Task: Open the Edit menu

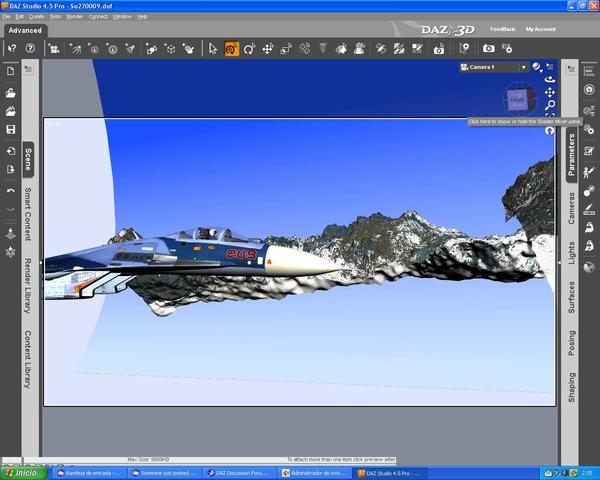Action: point(20,17)
